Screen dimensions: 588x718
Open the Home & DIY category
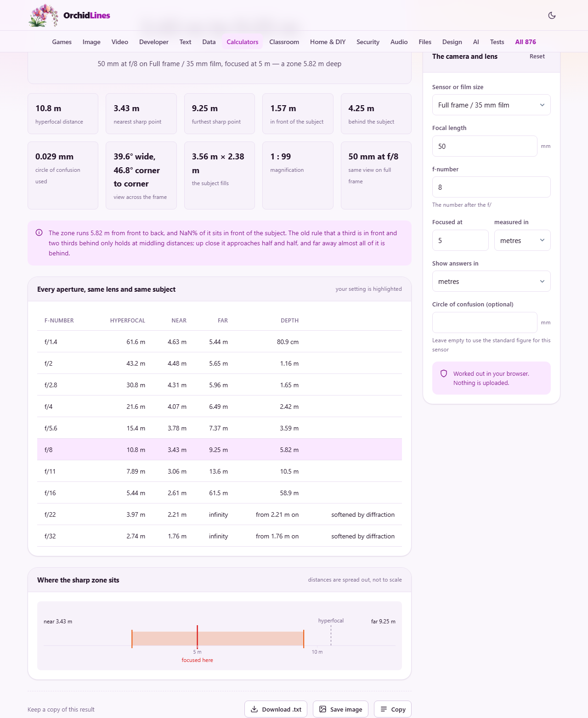[x=328, y=42]
